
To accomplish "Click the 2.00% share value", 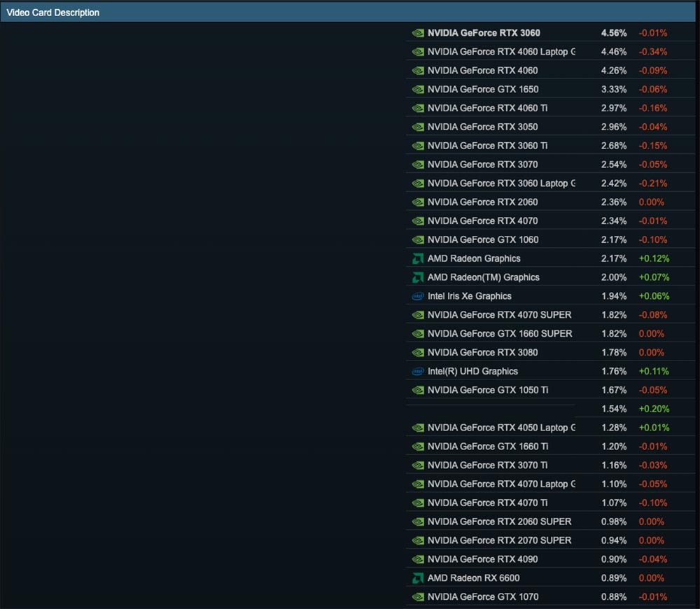I will click(x=614, y=277).
